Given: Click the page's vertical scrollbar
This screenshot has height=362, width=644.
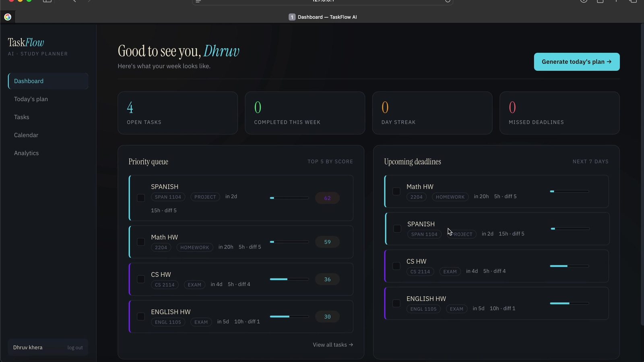Looking at the screenshot, I should 642,175.
